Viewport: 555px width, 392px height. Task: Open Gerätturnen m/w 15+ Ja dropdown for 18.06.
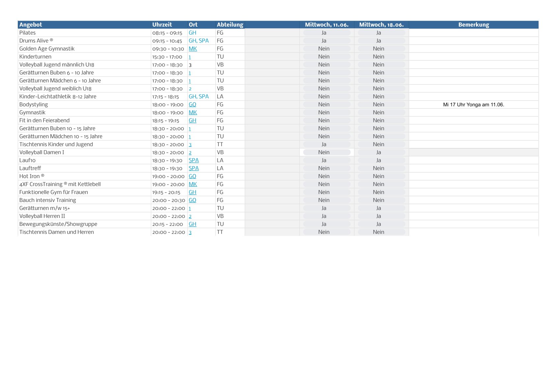381,208
